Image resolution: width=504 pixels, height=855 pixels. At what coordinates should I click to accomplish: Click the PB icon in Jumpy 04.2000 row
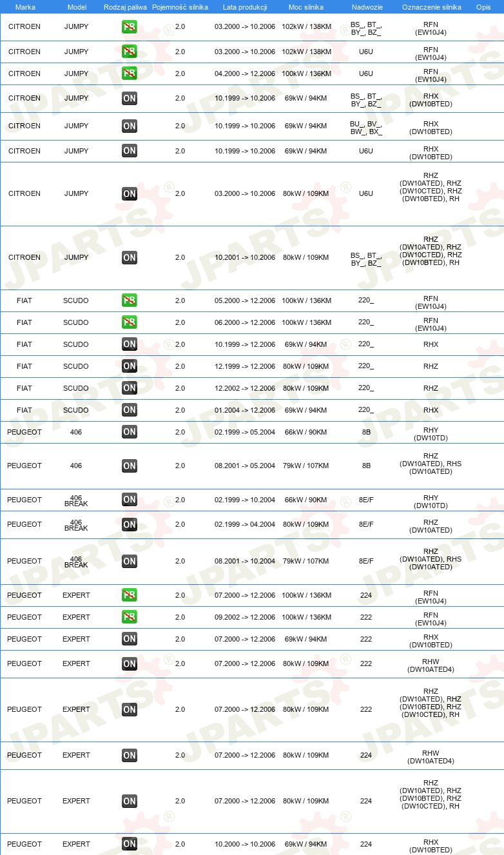[x=130, y=74]
